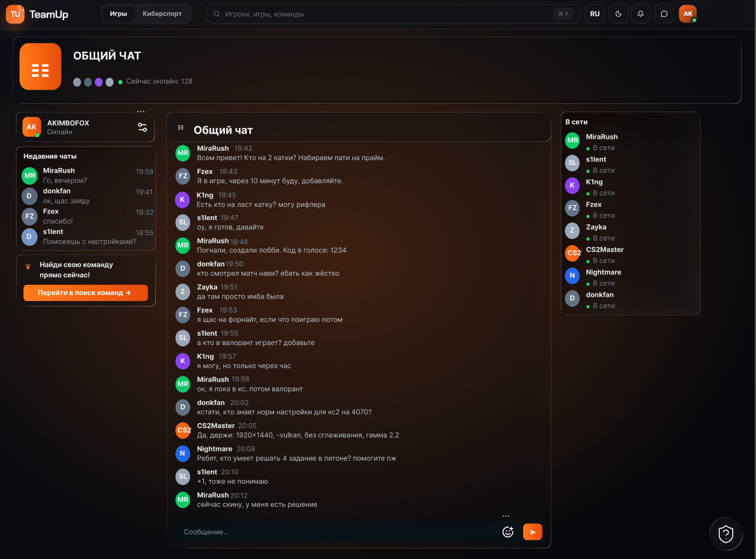This screenshot has height=559, width=756.
Task: Open recent chat with donkfan
Action: point(87,196)
